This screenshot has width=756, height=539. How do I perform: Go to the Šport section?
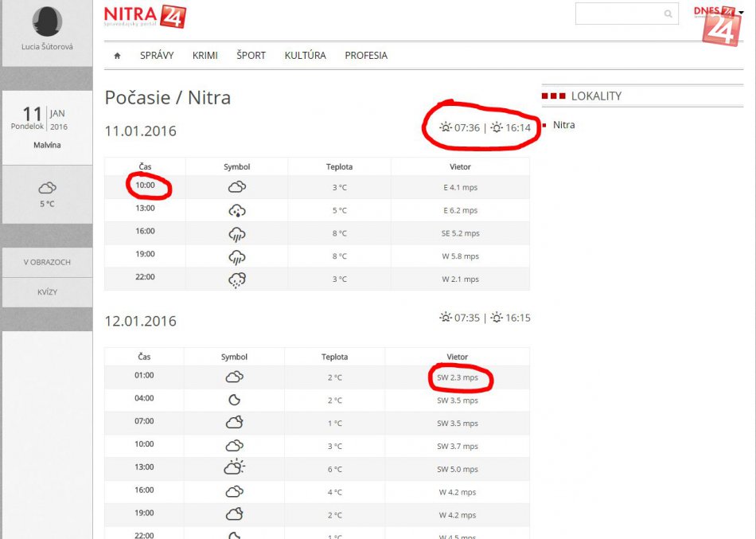(x=251, y=56)
